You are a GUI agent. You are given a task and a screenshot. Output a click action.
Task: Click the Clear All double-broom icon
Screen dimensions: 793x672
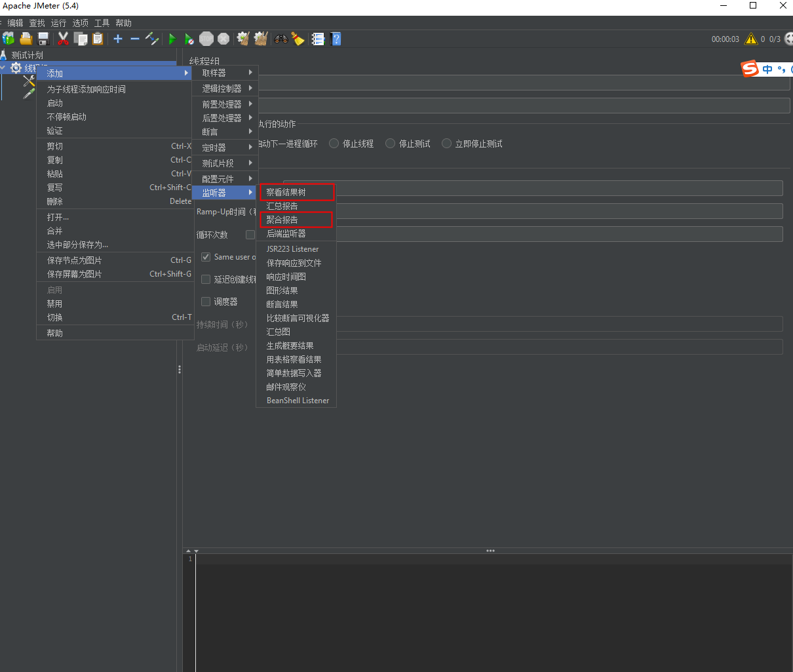(261, 39)
